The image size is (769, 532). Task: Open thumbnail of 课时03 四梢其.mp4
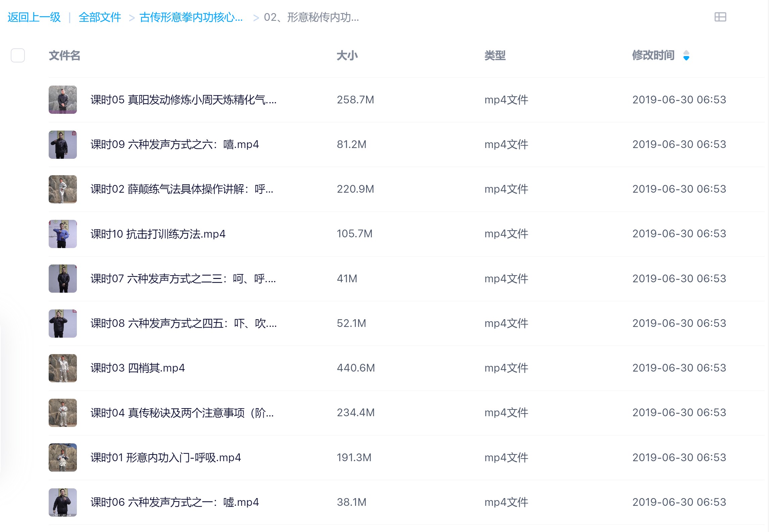coord(63,368)
